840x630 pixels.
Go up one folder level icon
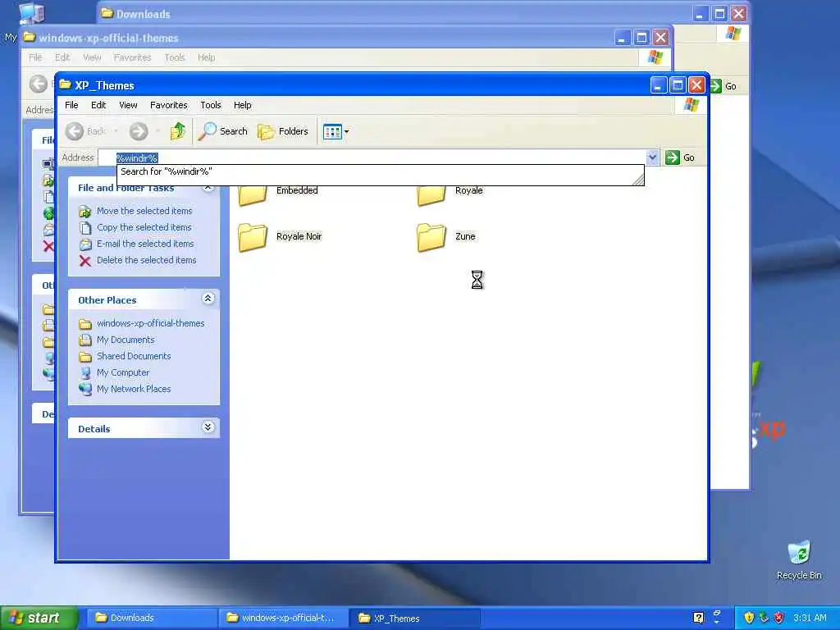tap(178, 131)
